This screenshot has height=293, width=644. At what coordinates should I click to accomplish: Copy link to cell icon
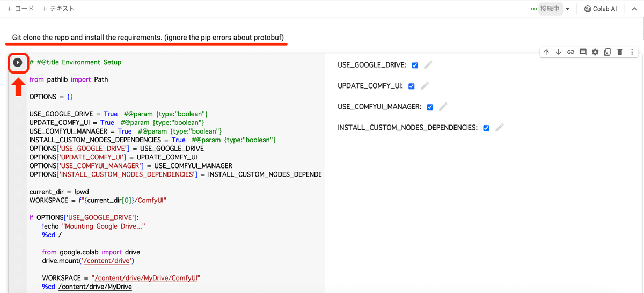click(x=570, y=52)
